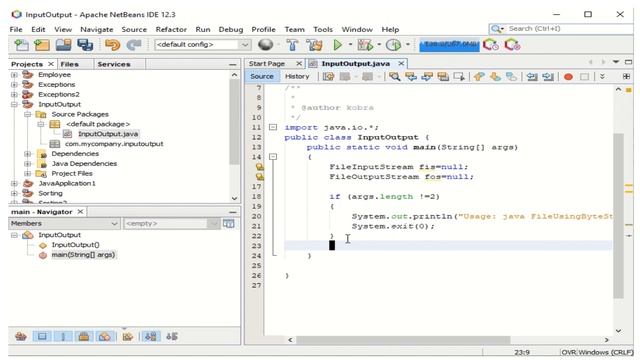
Task: Click the Previous Bookmark icon
Action: pos(479,77)
